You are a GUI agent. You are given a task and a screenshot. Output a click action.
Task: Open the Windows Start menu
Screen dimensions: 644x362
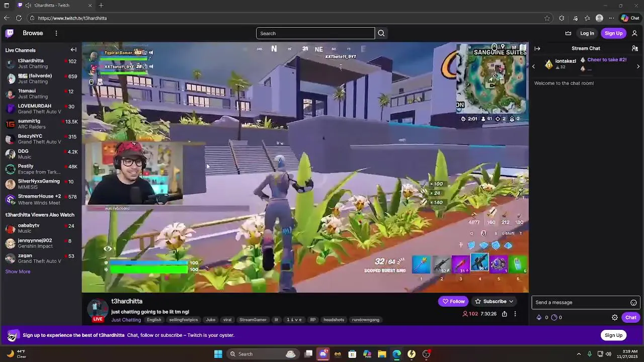coord(218,354)
